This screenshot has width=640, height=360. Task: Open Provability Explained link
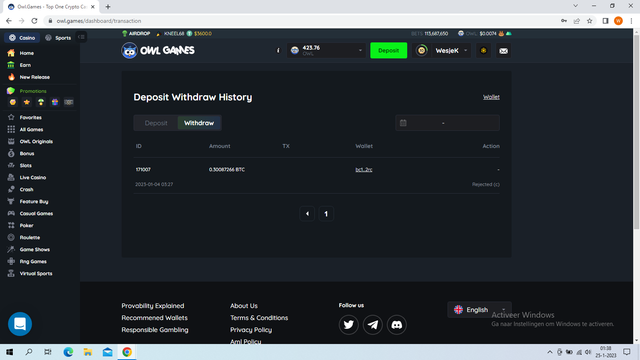pos(153,306)
